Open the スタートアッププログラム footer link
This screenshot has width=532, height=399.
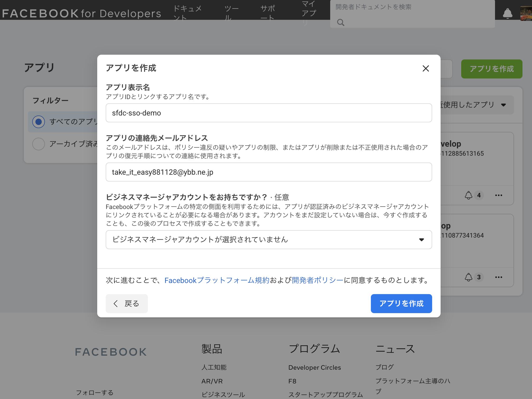(x=326, y=395)
